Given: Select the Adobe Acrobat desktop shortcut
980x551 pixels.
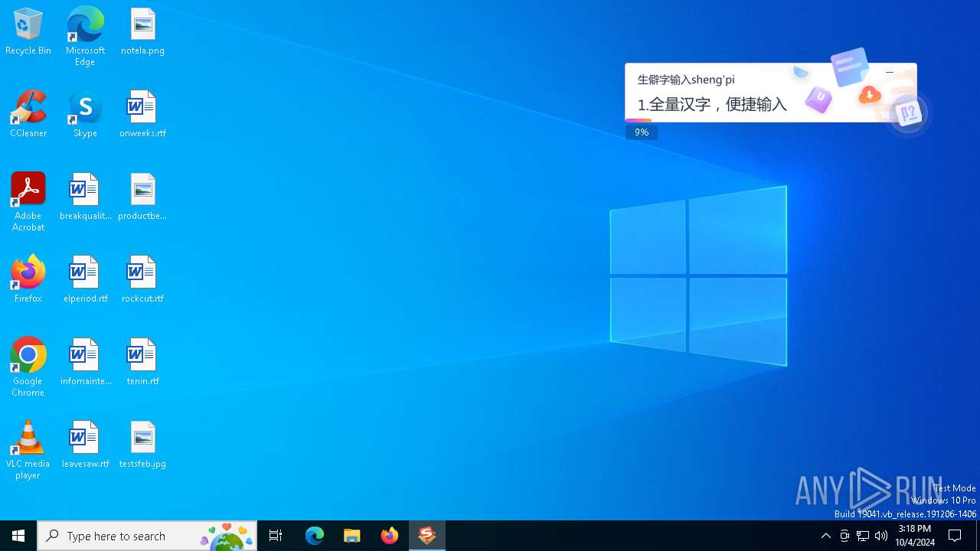Looking at the screenshot, I should click(x=28, y=202).
